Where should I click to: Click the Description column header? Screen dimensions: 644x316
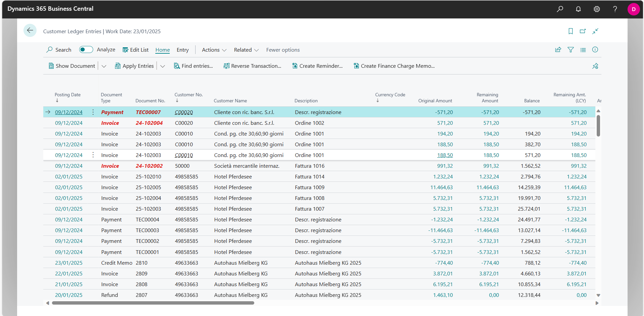pyautogui.click(x=306, y=101)
